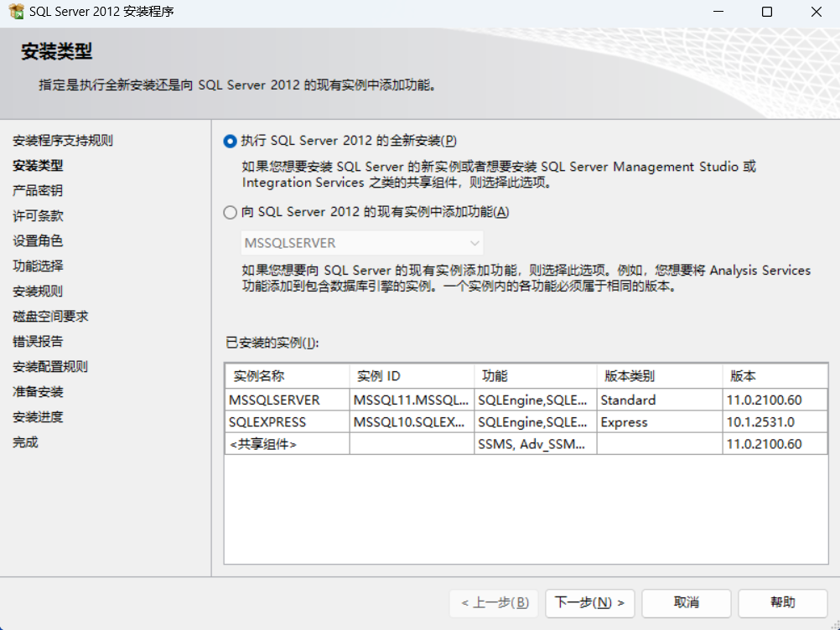The width and height of the screenshot is (840, 630).
Task: Click the SSMS, Adv_SSM... features cell
Action: coord(536,444)
